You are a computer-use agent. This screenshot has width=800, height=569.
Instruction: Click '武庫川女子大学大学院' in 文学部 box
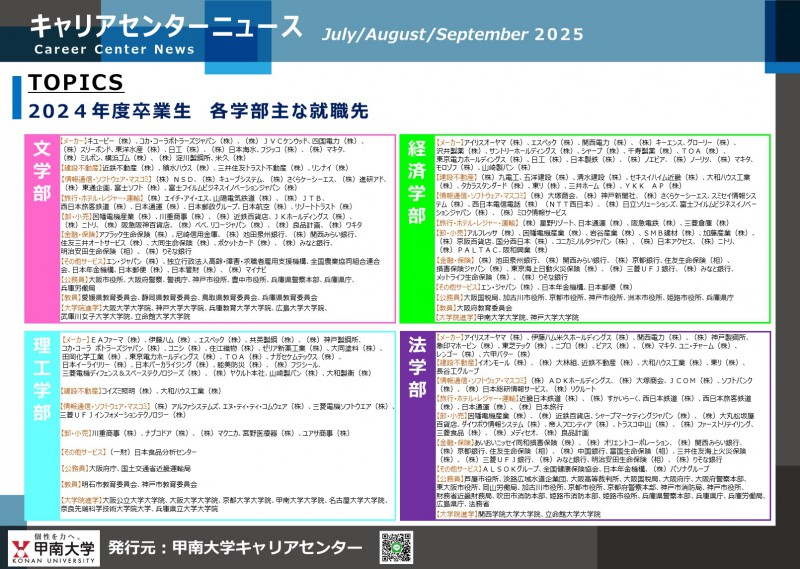95,317
